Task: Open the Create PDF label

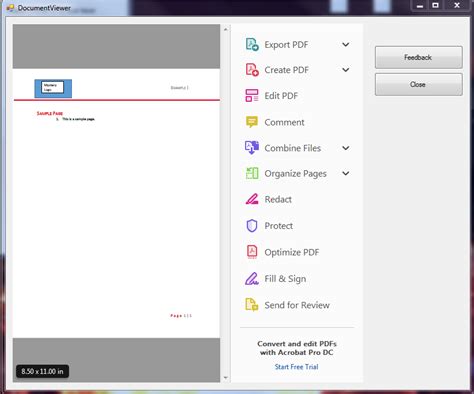Action: point(286,70)
